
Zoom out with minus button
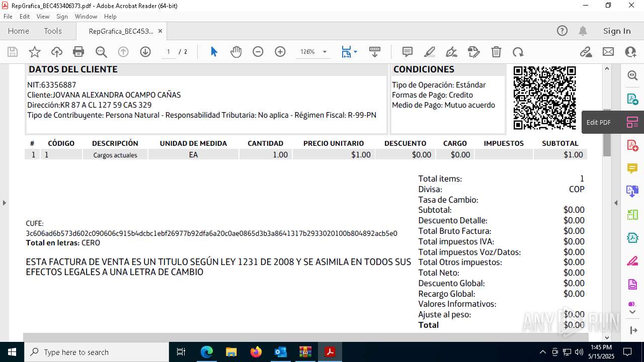(258, 52)
